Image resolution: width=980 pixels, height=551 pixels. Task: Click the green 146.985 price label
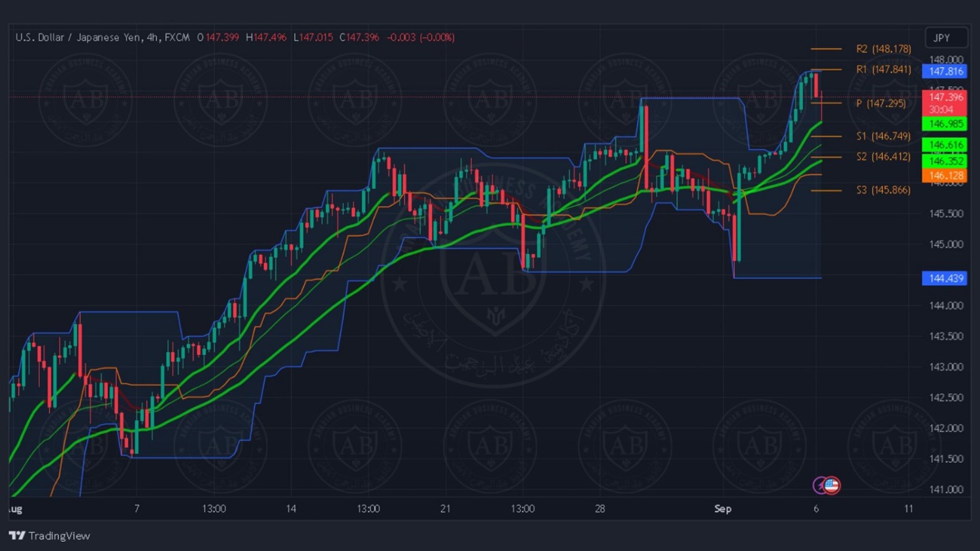click(945, 123)
